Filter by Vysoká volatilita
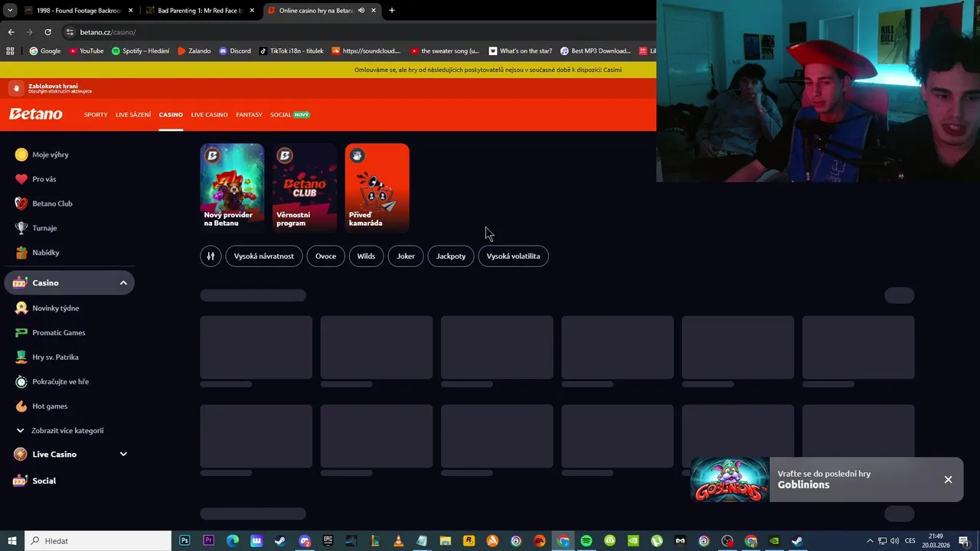The width and height of the screenshot is (980, 551). click(513, 256)
